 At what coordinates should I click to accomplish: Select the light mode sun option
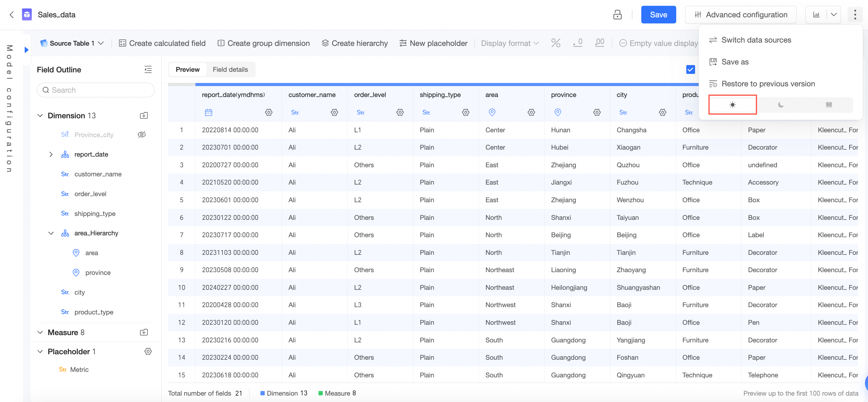732,105
